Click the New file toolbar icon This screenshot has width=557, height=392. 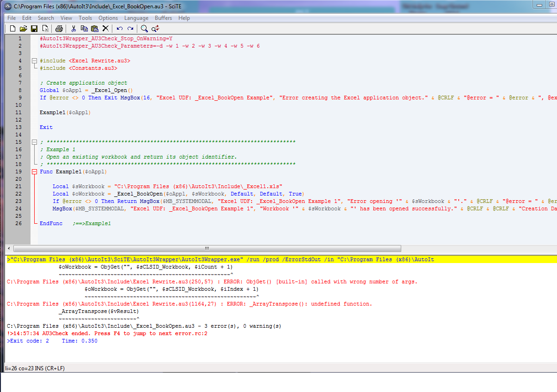coord(12,29)
